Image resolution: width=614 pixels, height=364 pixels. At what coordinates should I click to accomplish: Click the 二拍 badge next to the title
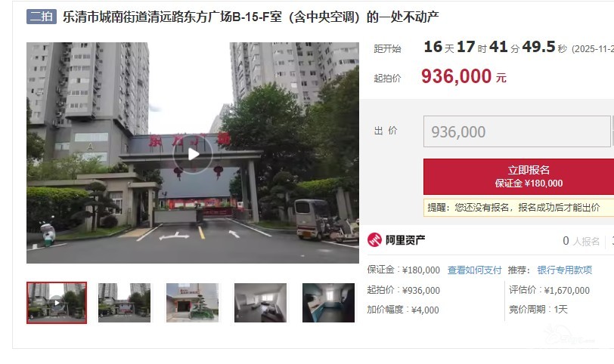[41, 17]
